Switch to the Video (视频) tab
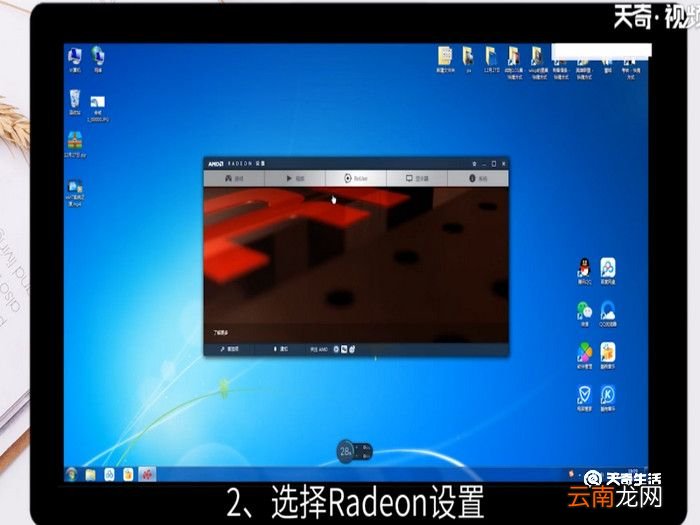Viewport: 700px width, 525px height. coord(295,178)
